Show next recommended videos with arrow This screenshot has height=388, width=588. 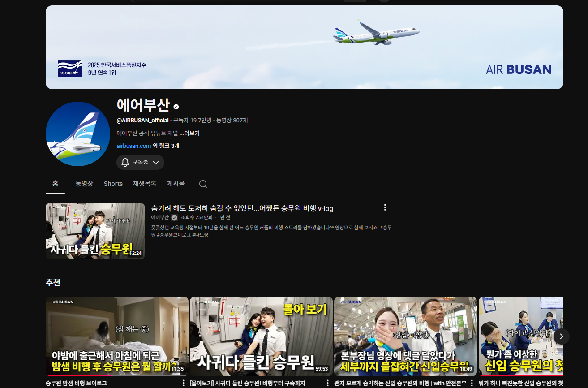(562, 336)
